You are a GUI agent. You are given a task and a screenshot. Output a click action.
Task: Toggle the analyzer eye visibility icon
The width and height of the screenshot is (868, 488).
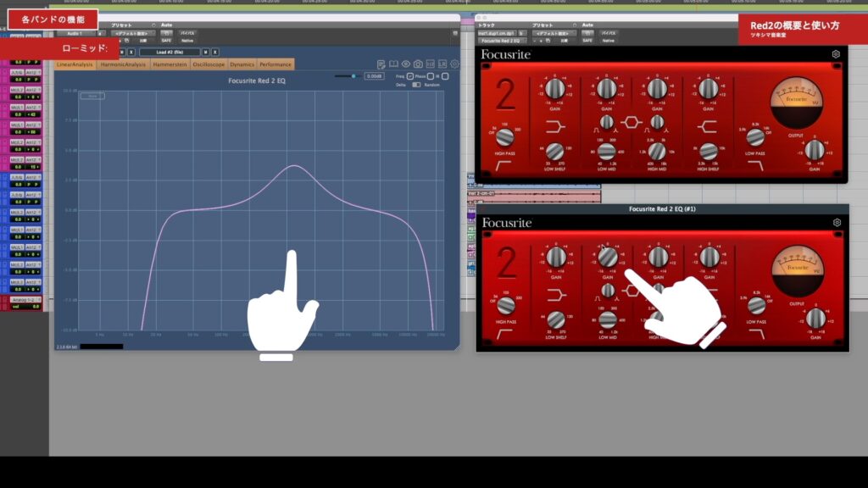(406, 64)
